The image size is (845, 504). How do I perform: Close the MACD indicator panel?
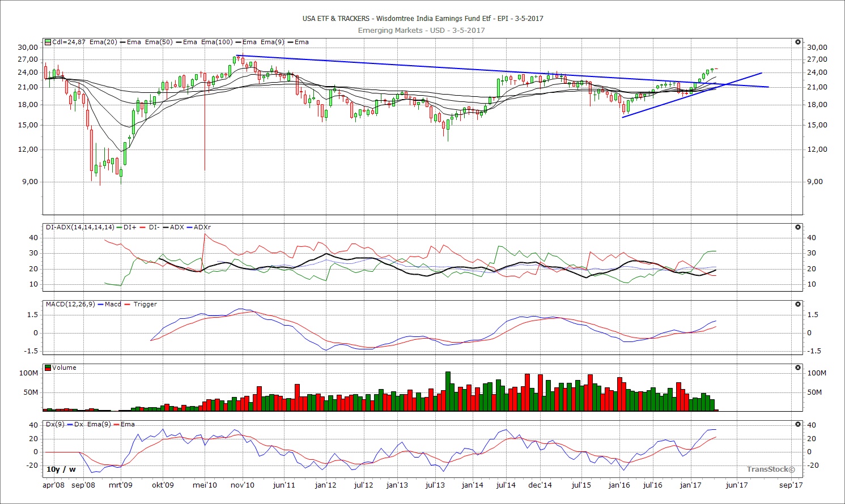coord(798,304)
